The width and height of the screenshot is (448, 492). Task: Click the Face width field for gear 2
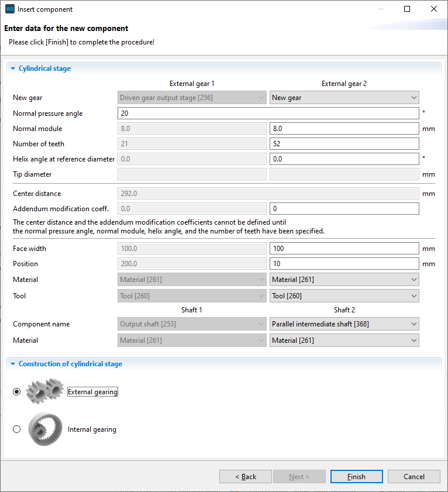pos(344,249)
